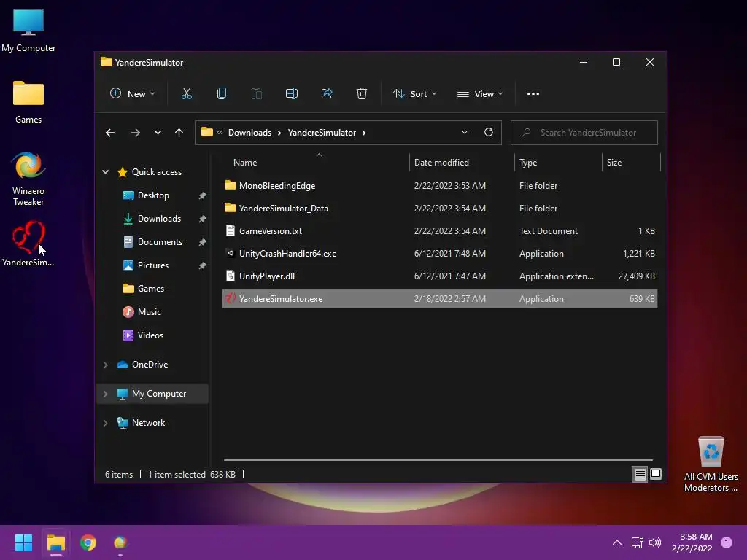The height and width of the screenshot is (560, 747).
Task: Click the Copy icon in Explorer toolbar
Action: (222, 94)
